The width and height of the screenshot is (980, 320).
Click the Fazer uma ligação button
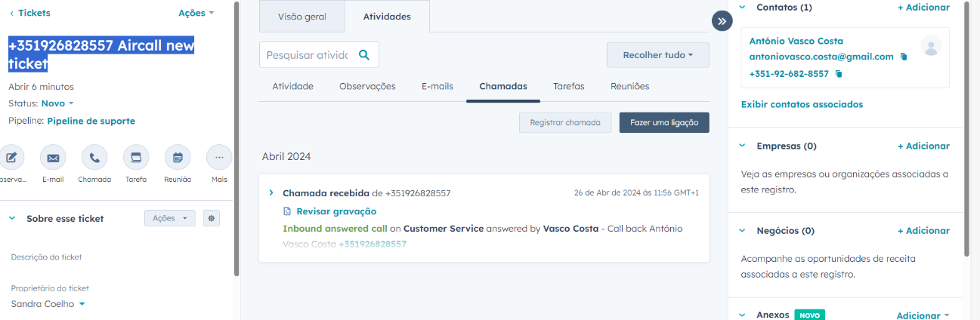click(x=663, y=122)
